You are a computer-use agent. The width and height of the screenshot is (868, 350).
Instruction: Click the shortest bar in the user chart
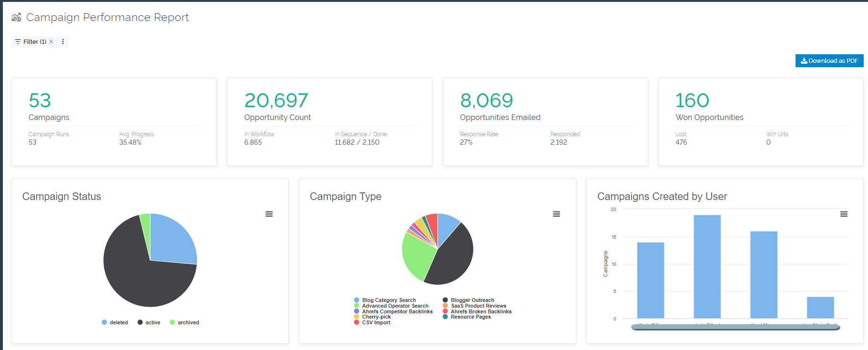click(820, 308)
